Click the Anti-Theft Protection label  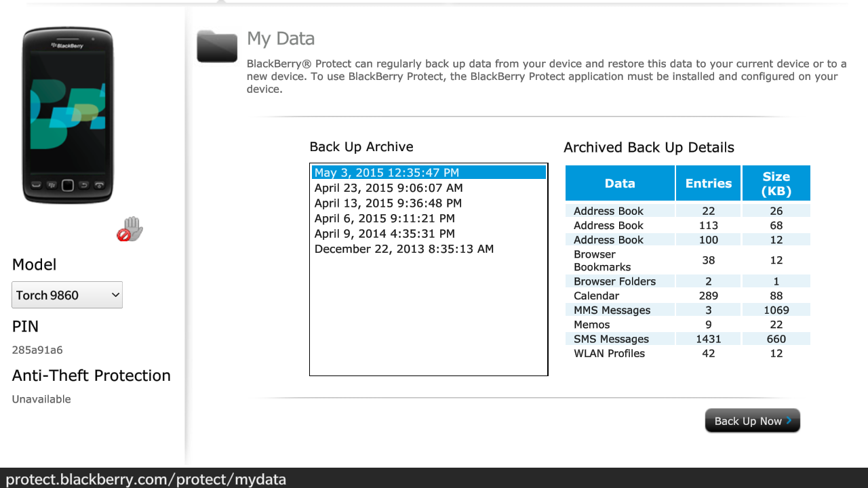92,375
